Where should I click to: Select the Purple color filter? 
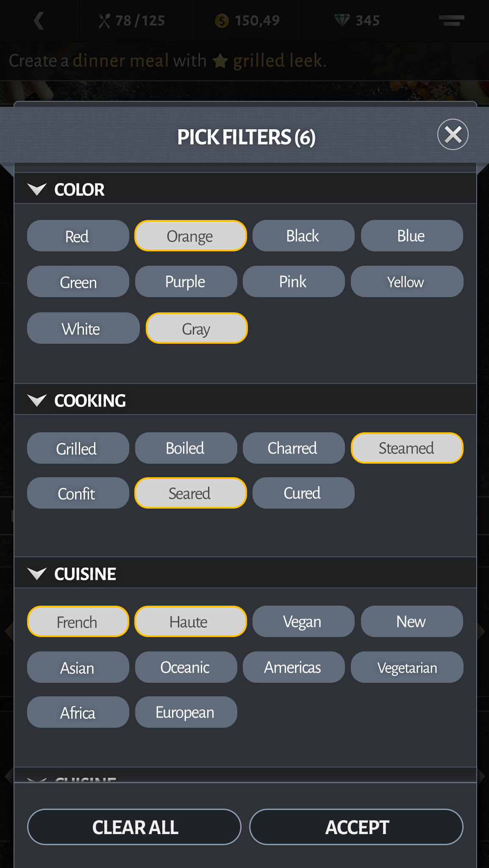pos(186,282)
